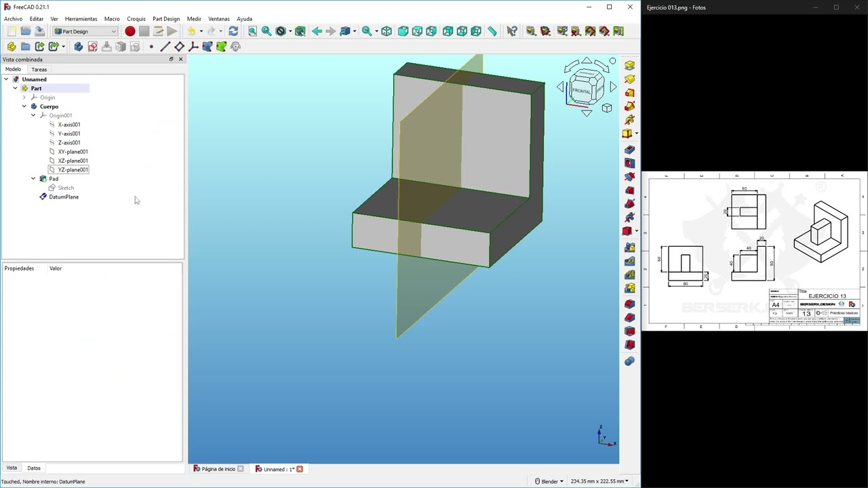Screen dimensions: 868x488
Task: Click the create sketch icon
Action: click(x=93, y=47)
